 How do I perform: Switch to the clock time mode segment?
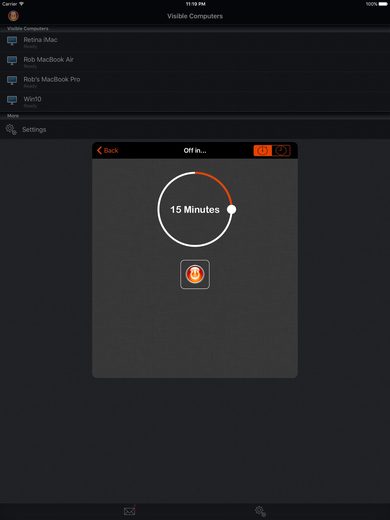281,150
